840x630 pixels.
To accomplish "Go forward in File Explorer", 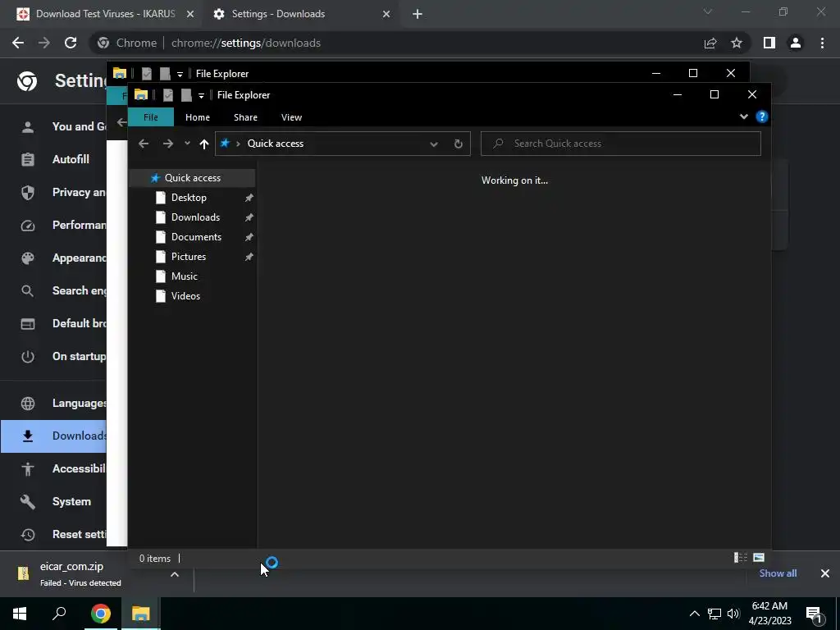I will pos(167,144).
